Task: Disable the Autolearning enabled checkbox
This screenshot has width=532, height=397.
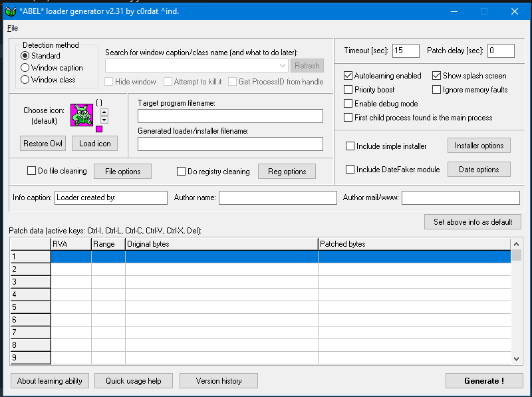Action: point(348,76)
